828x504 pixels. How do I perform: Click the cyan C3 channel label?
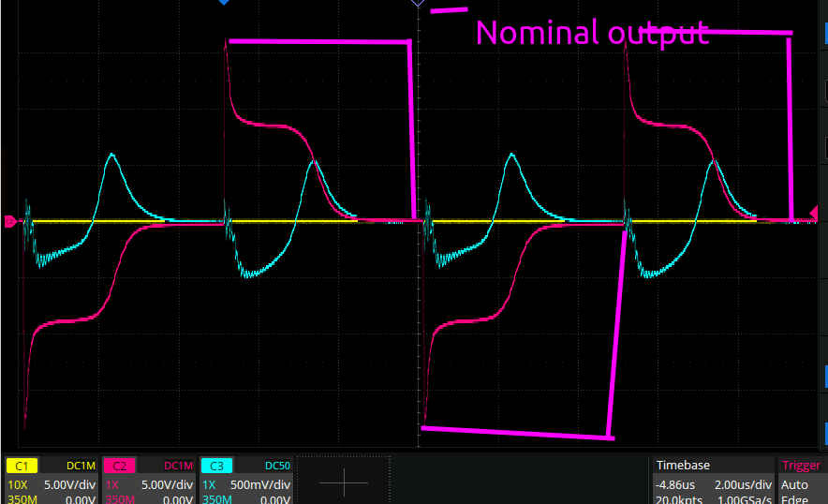click(216, 466)
